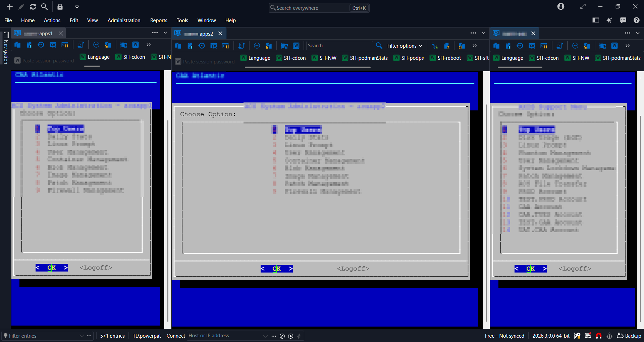Click the magnifier search icon beside Filter options
Screen dimensions: 644x342
point(379,46)
